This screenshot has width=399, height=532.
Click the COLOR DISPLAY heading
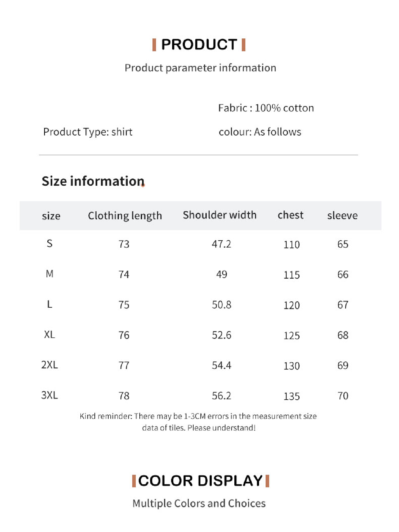[200, 481]
